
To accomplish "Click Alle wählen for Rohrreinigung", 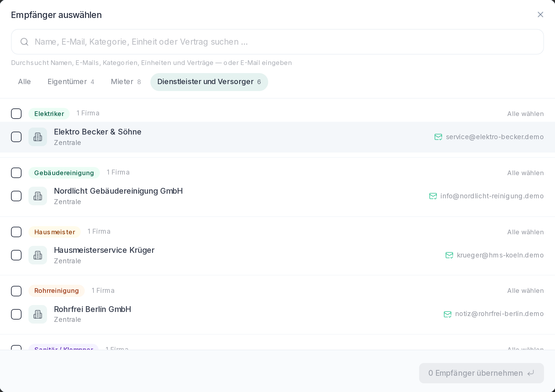I will click(525, 291).
